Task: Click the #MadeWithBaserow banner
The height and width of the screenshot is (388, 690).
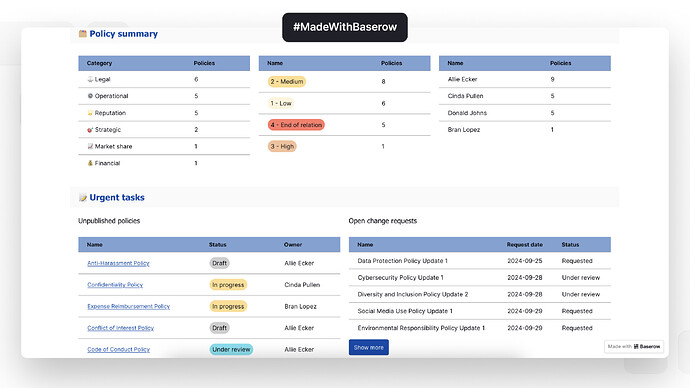Action: (x=345, y=27)
